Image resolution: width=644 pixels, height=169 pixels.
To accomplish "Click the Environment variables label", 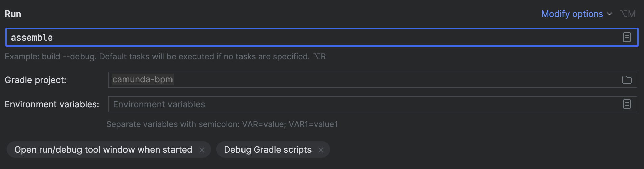I will 52,104.
